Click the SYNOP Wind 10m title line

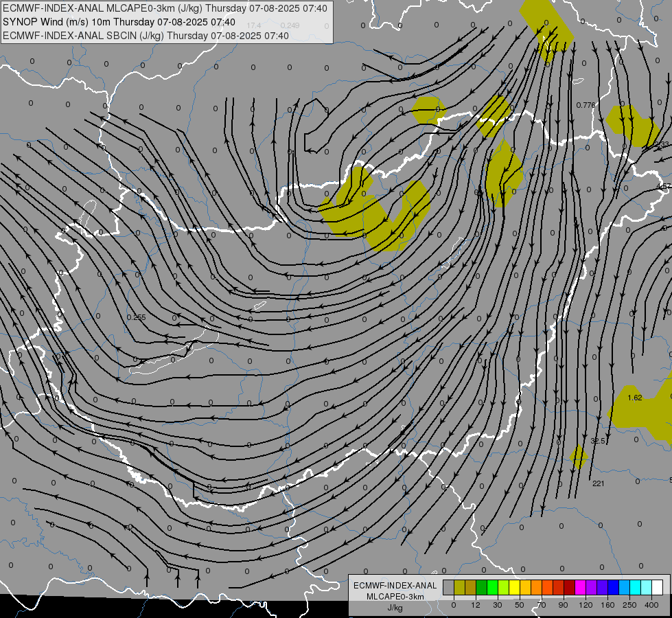(x=119, y=22)
